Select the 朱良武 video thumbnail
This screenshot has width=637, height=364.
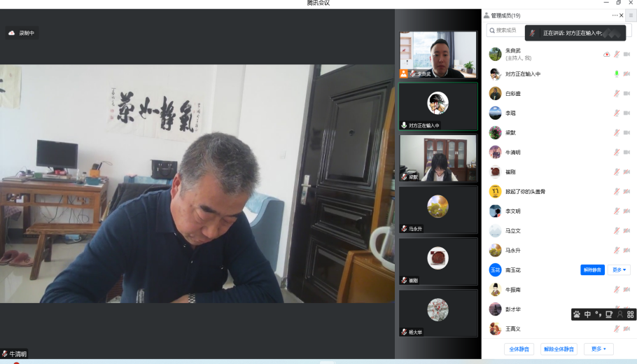tap(437, 55)
